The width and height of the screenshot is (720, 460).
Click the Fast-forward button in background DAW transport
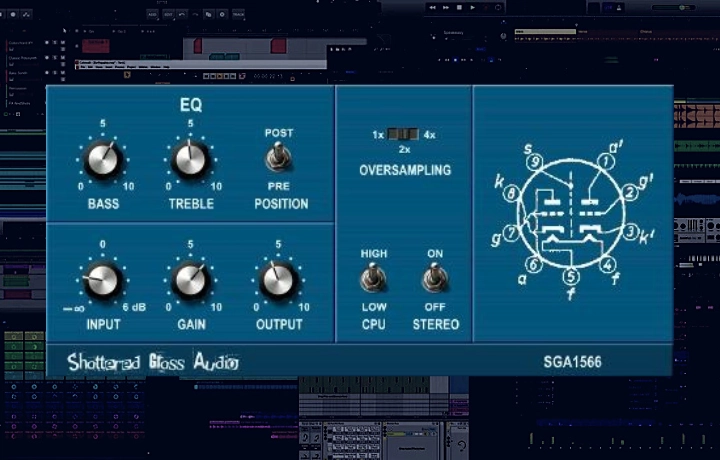coord(445,7)
